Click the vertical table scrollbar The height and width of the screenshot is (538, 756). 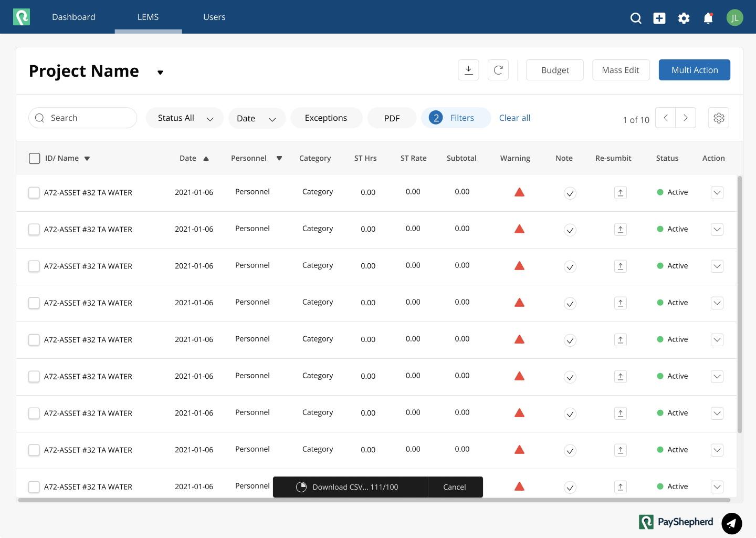(740, 304)
